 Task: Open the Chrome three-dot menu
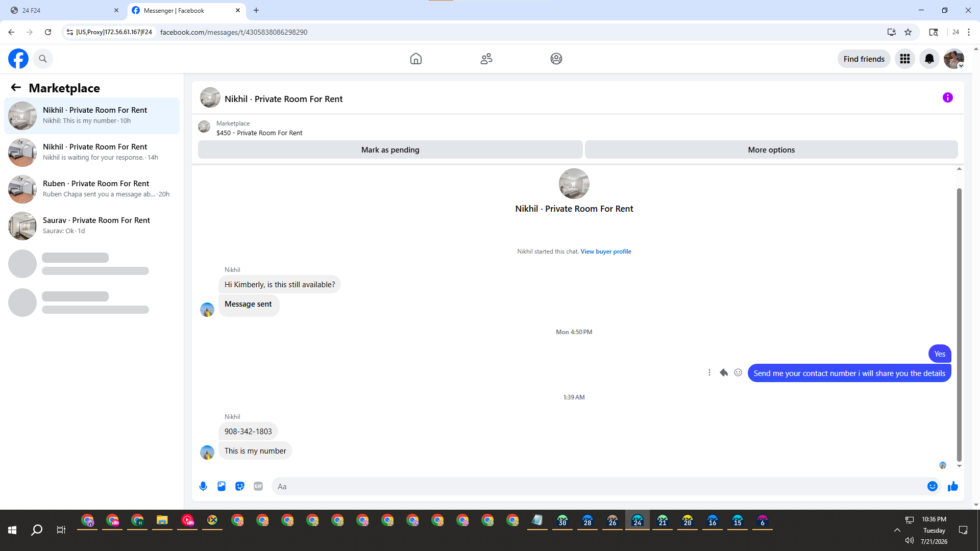pos(969,32)
